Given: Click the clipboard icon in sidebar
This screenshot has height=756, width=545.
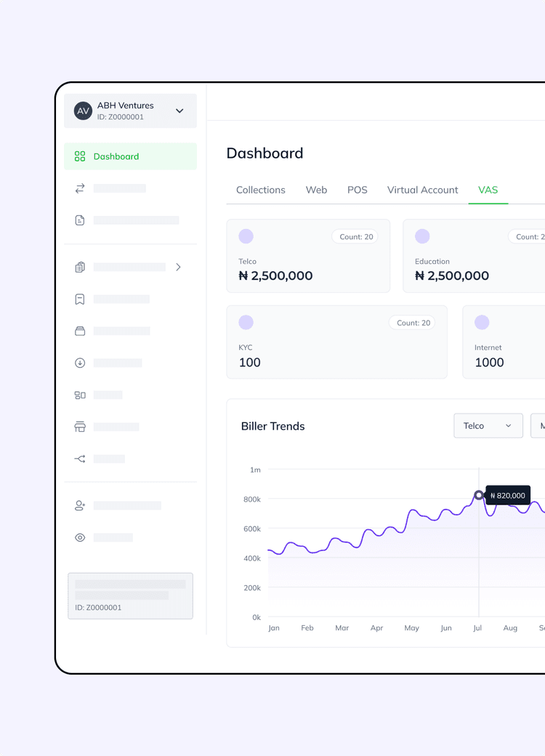Looking at the screenshot, I should click(80, 268).
